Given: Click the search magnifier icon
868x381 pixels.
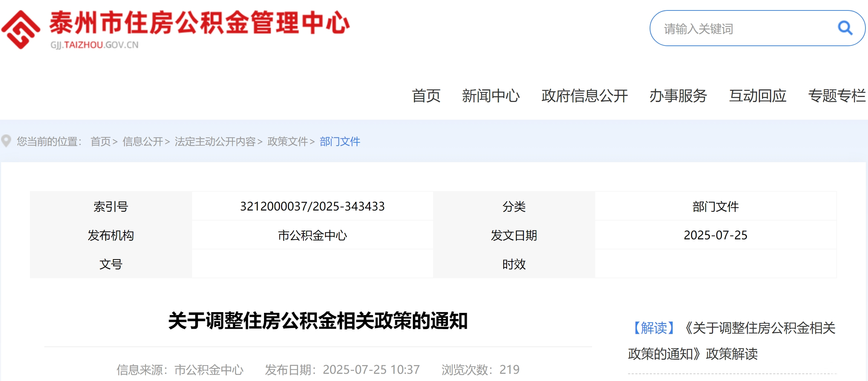Looking at the screenshot, I should coord(845,28).
